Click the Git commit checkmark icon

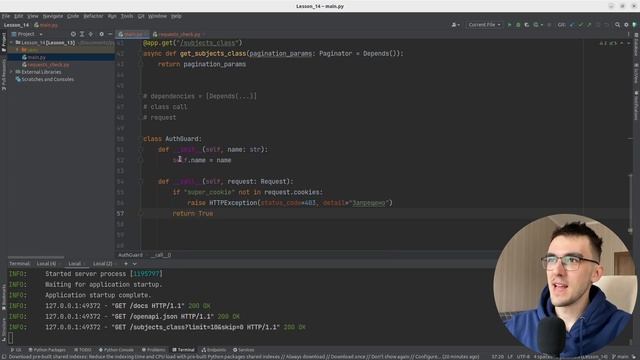(580, 25)
